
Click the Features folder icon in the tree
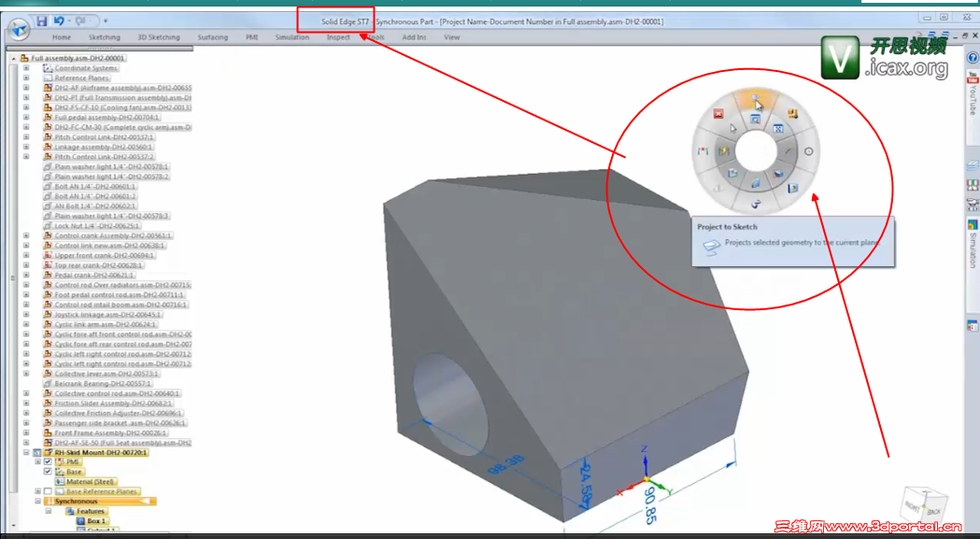point(70,511)
